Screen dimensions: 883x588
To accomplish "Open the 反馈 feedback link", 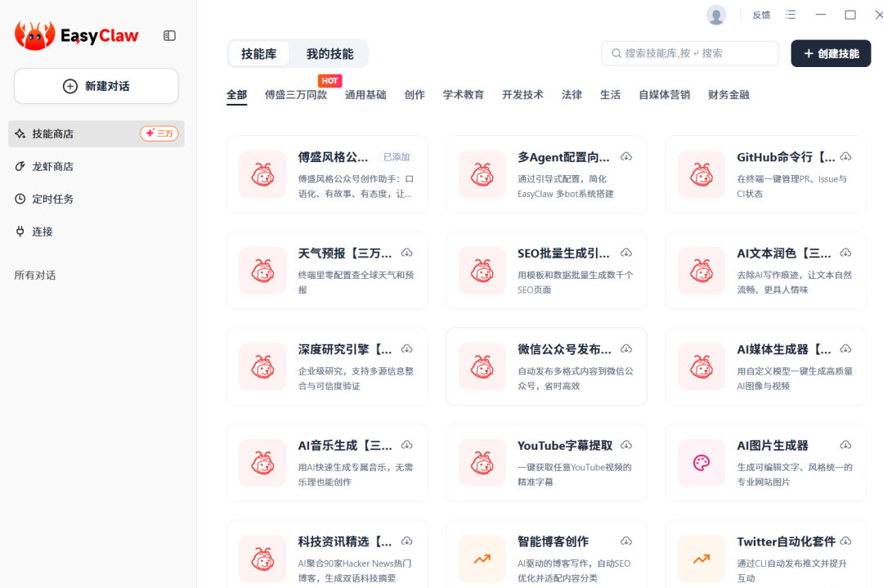I will 760,14.
